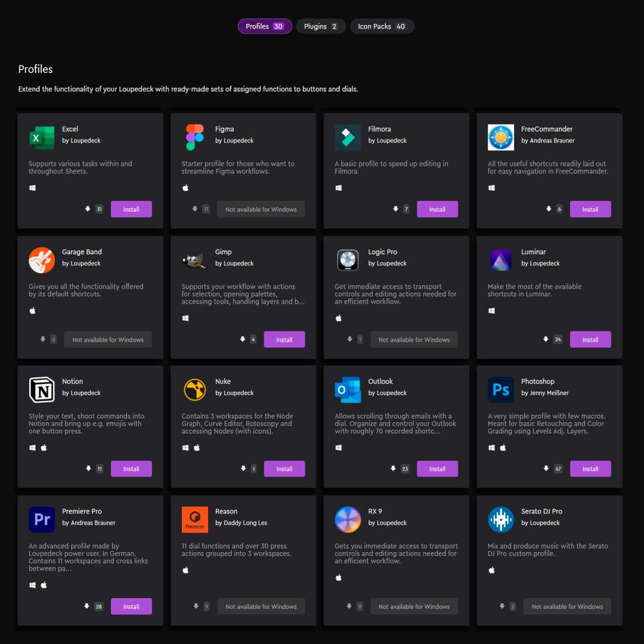Open the Excel profile icon

click(42, 137)
